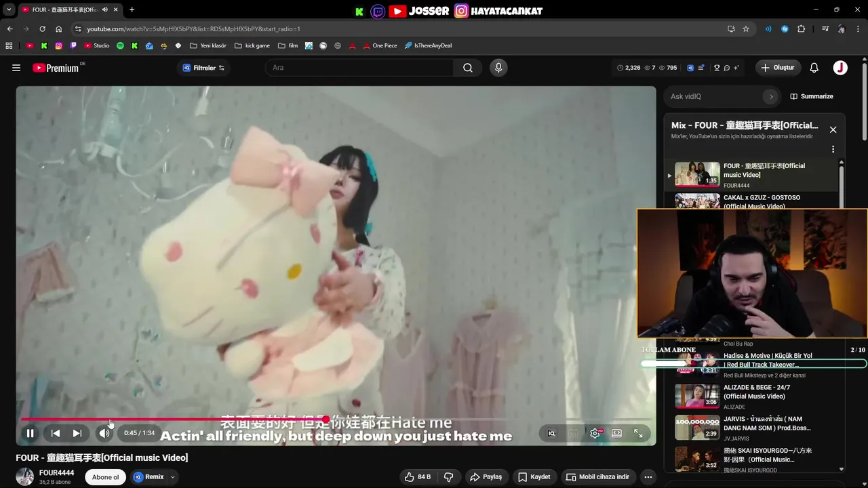Open vidIQ sparkle AI icon
Screen dimensions: 868x488
[x=736, y=68]
